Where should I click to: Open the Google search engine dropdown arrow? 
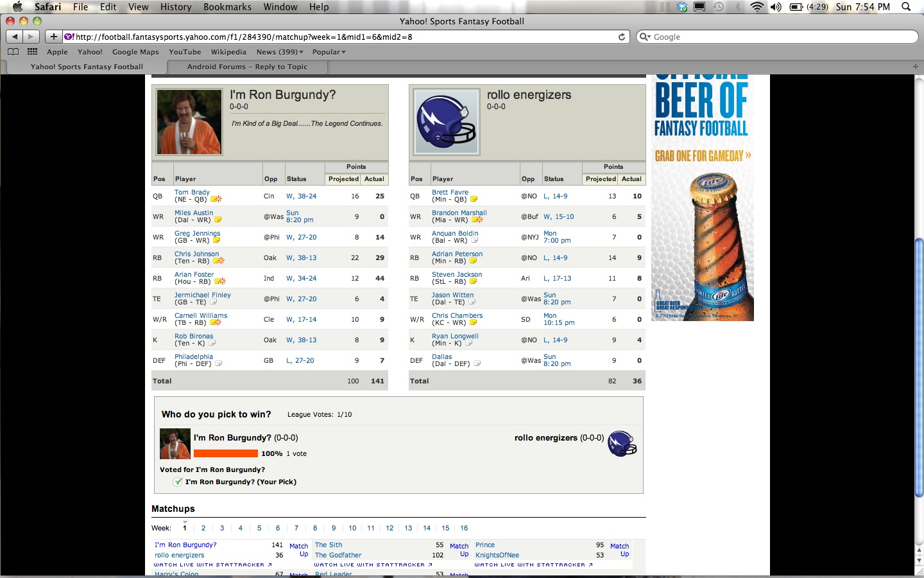pyautogui.click(x=645, y=37)
